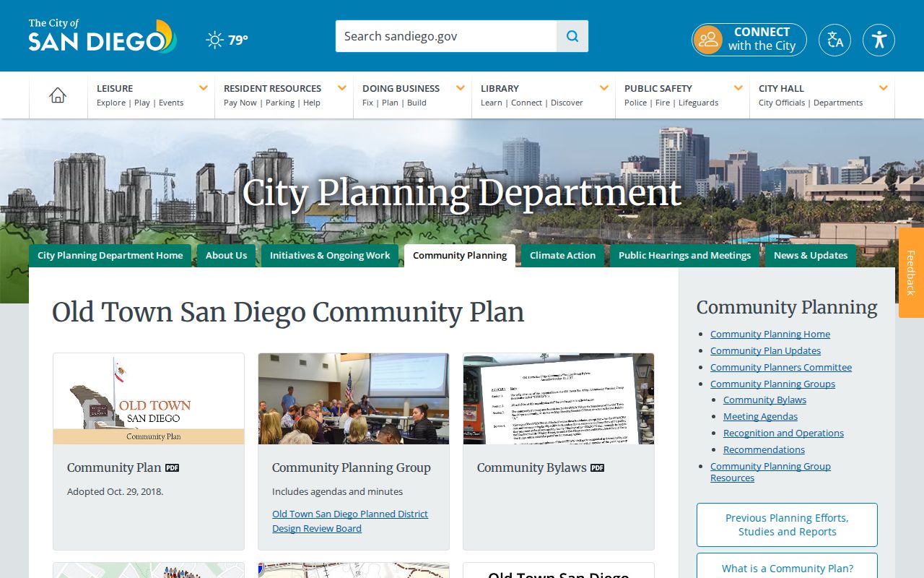Open the Community Plan Updates link
Image resolution: width=924 pixels, height=578 pixels.
[x=765, y=350]
